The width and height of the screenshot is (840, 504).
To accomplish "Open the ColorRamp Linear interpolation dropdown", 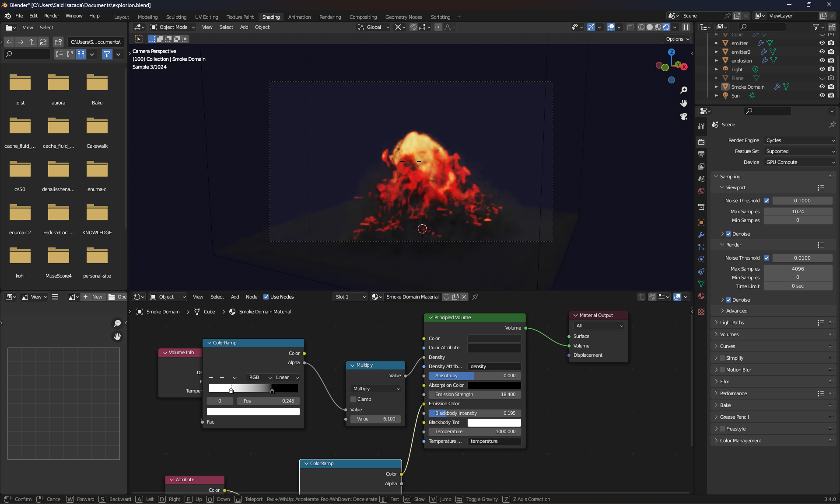I will [x=287, y=377].
